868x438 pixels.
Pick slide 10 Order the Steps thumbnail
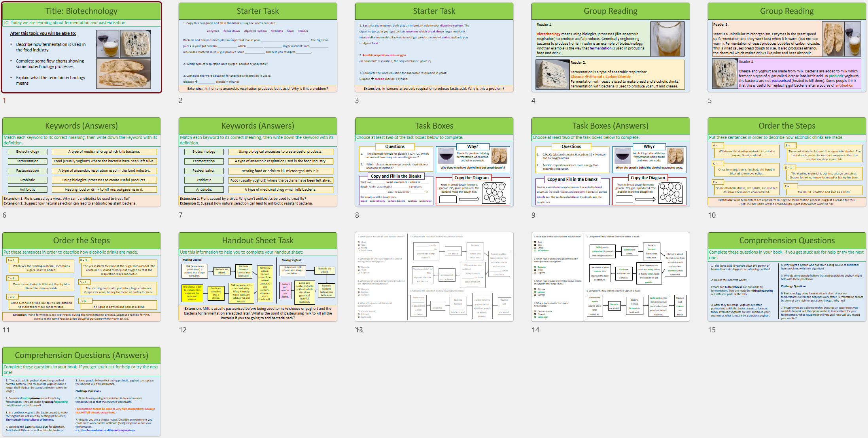(x=787, y=162)
